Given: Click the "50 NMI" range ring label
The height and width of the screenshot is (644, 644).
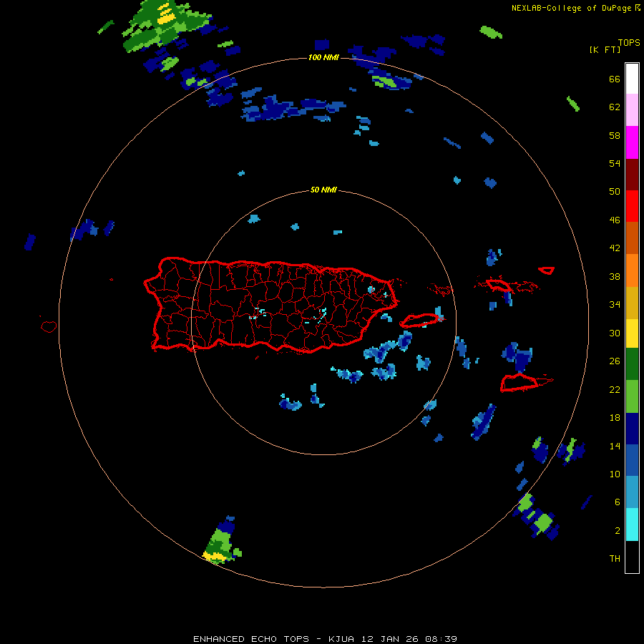Looking at the screenshot, I should [323, 190].
